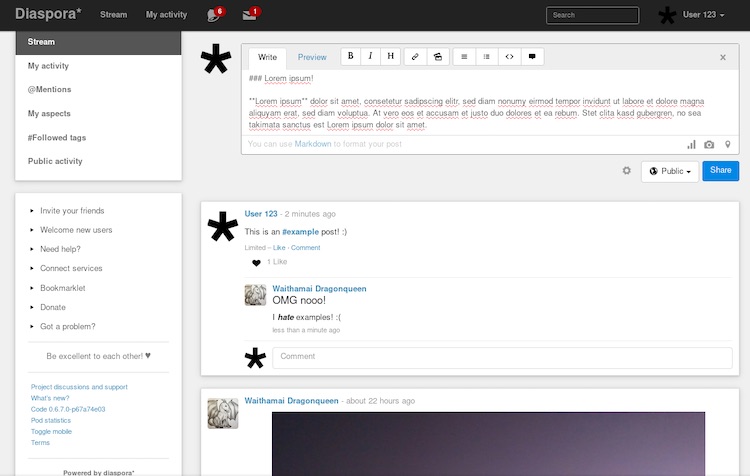Open the conversations envelope icon

tap(250, 15)
